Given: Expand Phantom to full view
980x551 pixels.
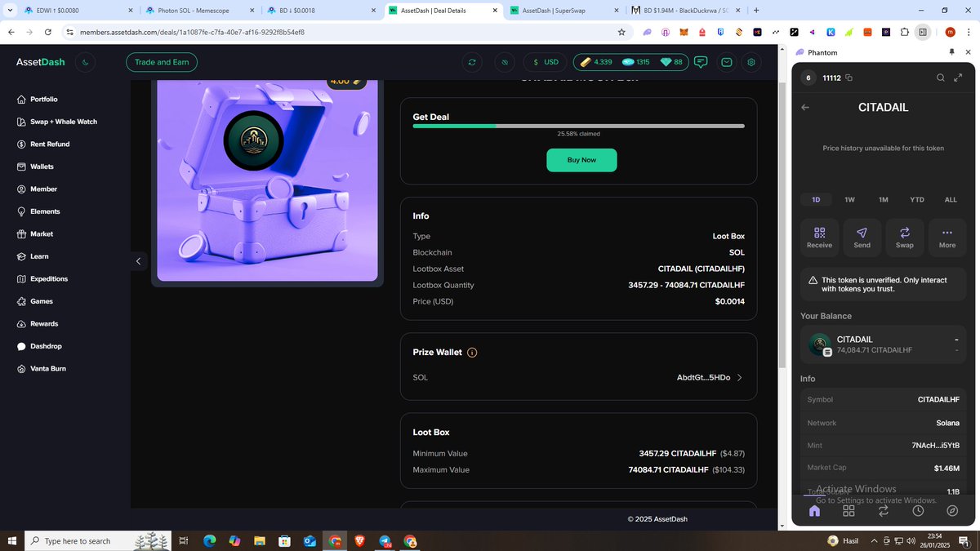Looking at the screenshot, I should 958,78.
